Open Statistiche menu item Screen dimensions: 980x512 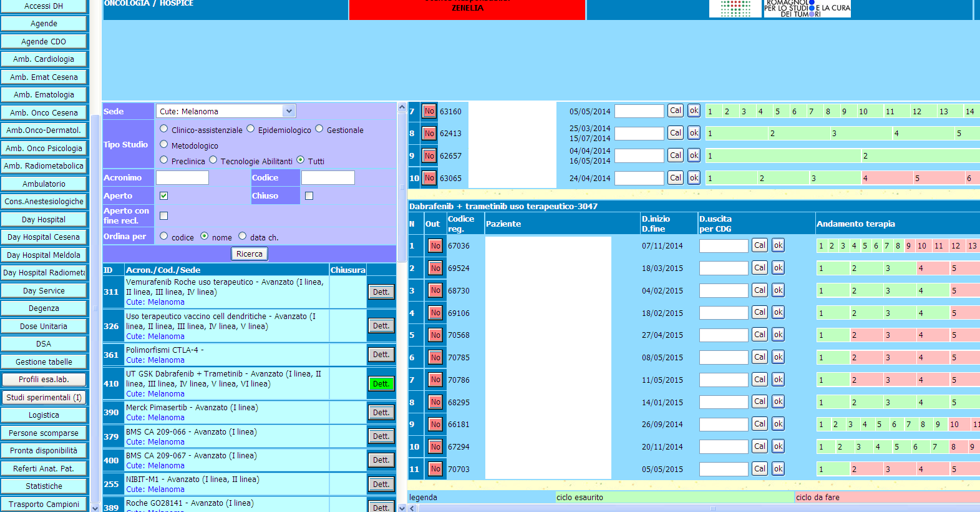click(44, 486)
